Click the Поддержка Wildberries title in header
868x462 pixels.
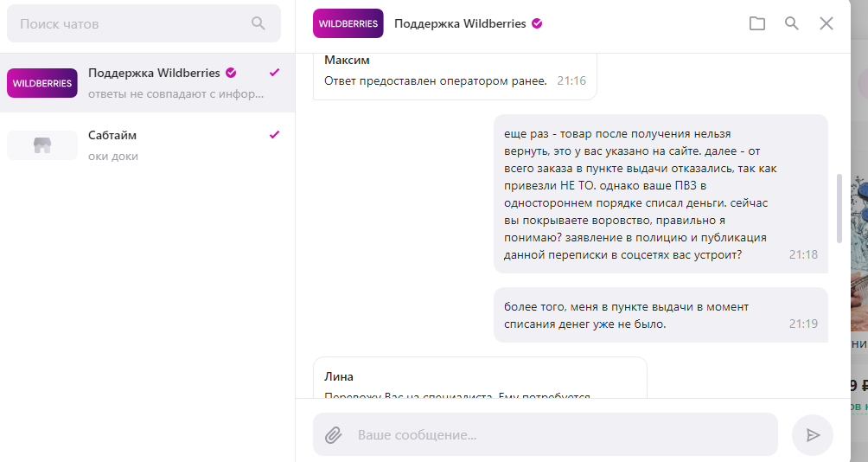point(460,23)
